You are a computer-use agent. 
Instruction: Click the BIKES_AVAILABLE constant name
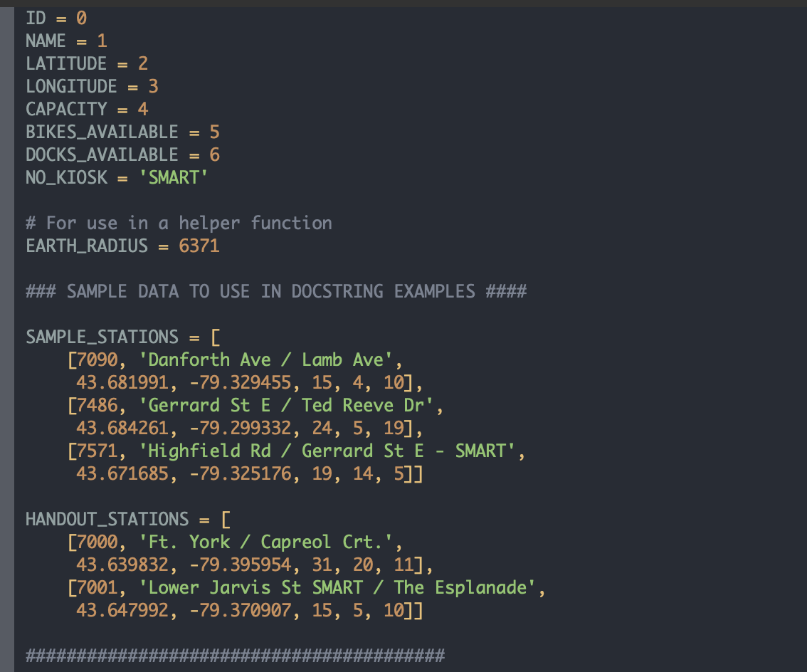tap(102, 132)
